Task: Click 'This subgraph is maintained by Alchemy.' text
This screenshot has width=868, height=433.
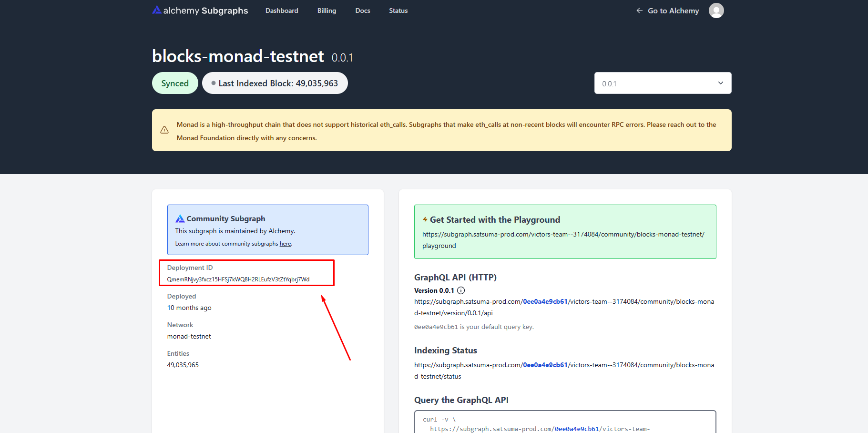Action: (235, 231)
